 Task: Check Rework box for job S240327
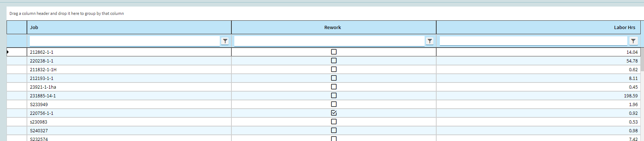pyautogui.click(x=334, y=130)
